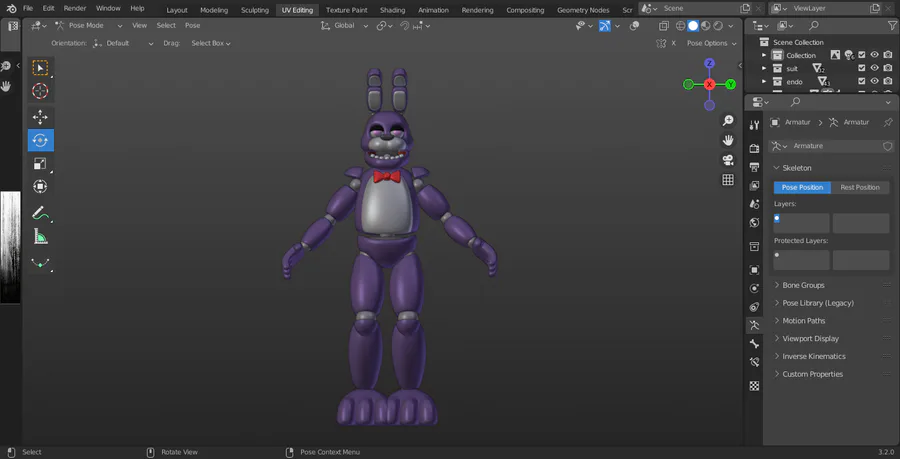Open the Physics properties tab
This screenshot has height=459, width=900.
coord(754,288)
